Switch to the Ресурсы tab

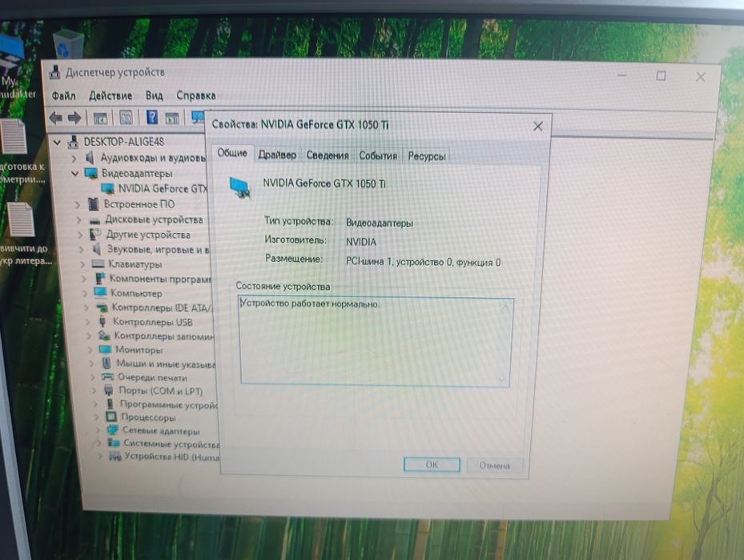click(x=427, y=156)
